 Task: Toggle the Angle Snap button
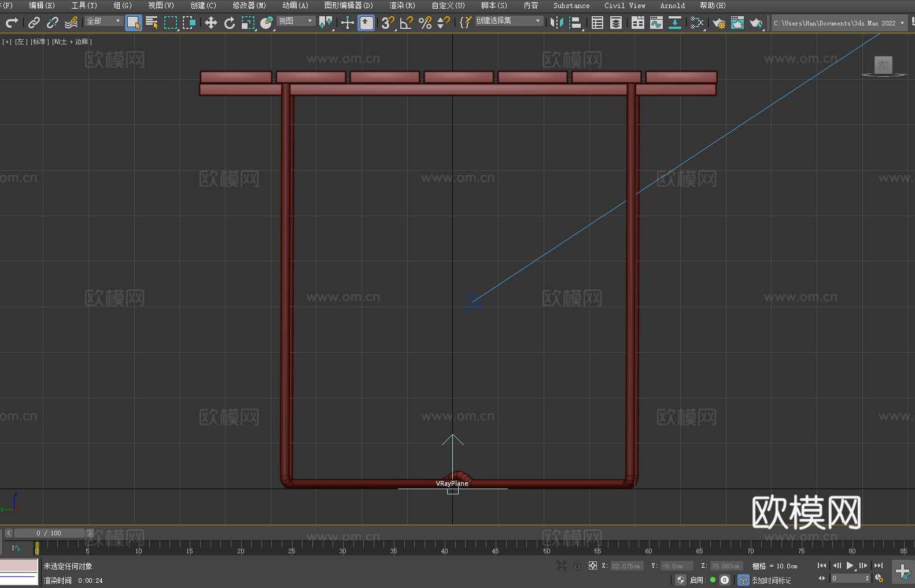(407, 23)
